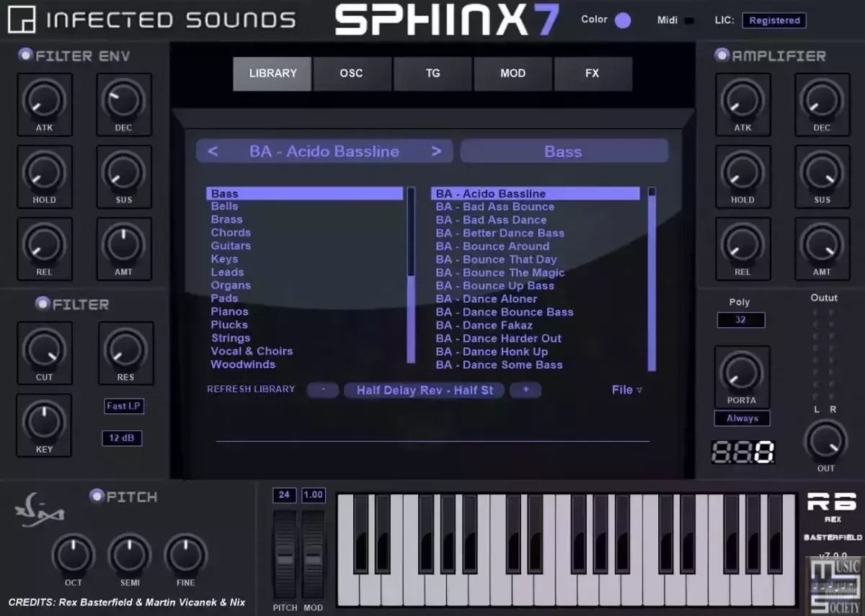
Task: Open the Always portamento mode selector
Action: (x=742, y=419)
